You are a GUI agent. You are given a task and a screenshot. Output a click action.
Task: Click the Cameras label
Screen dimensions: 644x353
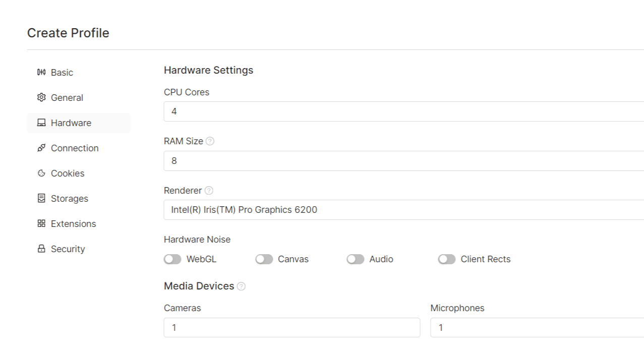(x=183, y=308)
